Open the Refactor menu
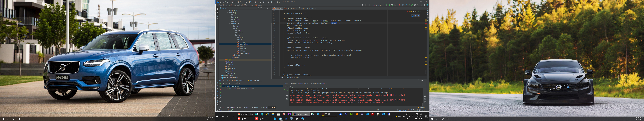Viewport: 644px width, 121px height. coord(251,2)
